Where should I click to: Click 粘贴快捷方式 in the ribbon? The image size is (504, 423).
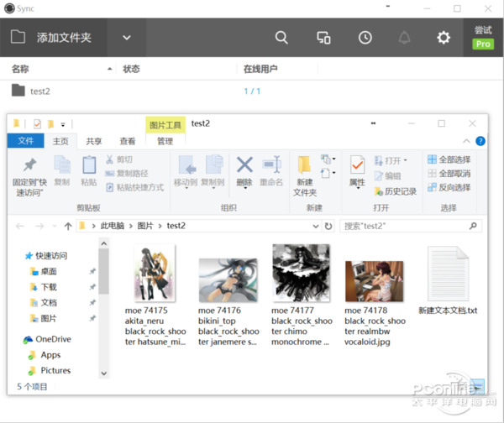coord(135,187)
